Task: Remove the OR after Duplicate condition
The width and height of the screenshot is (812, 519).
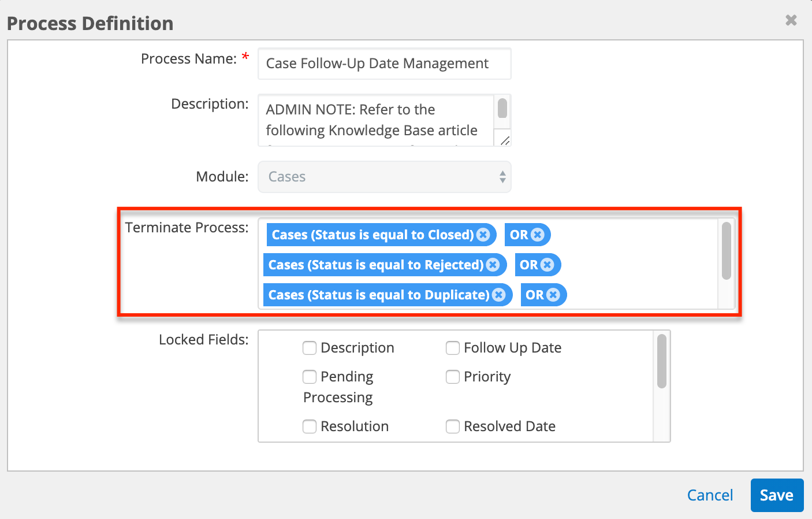Action: click(553, 295)
